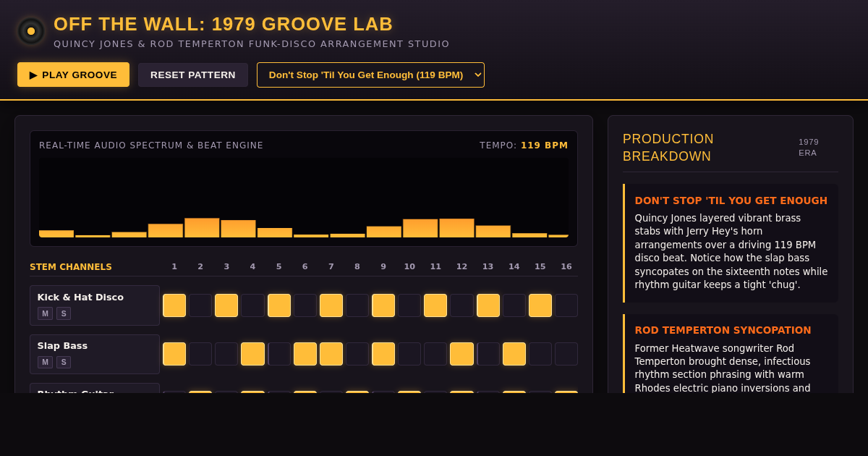Toggle Kick & Hat Disco step 16

566,305
